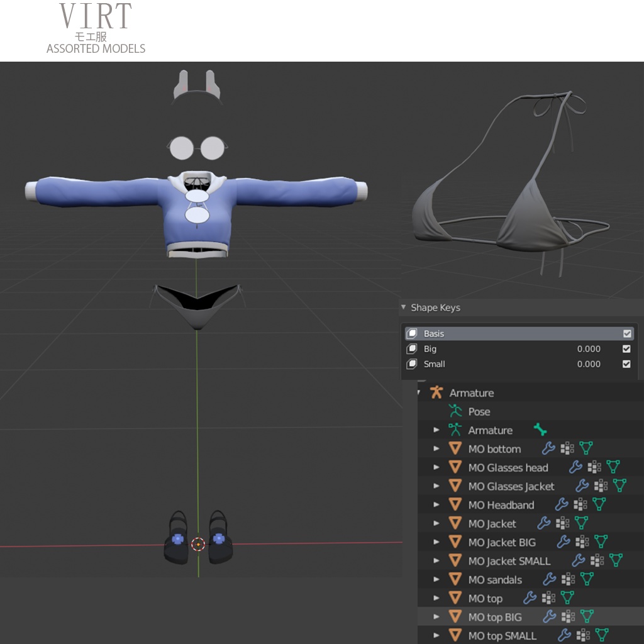Viewport: 644px width, 644px height.
Task: Click the wrench icon beside MO Glasses head
Action: (x=575, y=467)
